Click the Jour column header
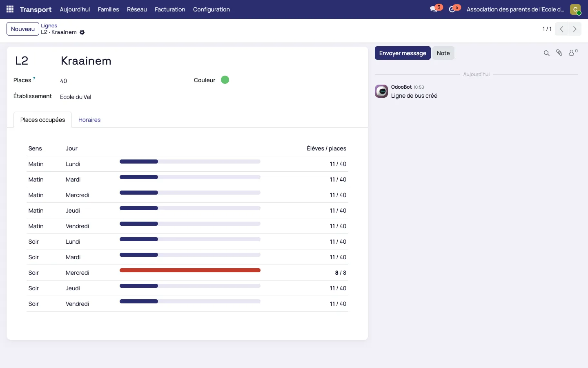The width and height of the screenshot is (588, 368). pos(71,148)
